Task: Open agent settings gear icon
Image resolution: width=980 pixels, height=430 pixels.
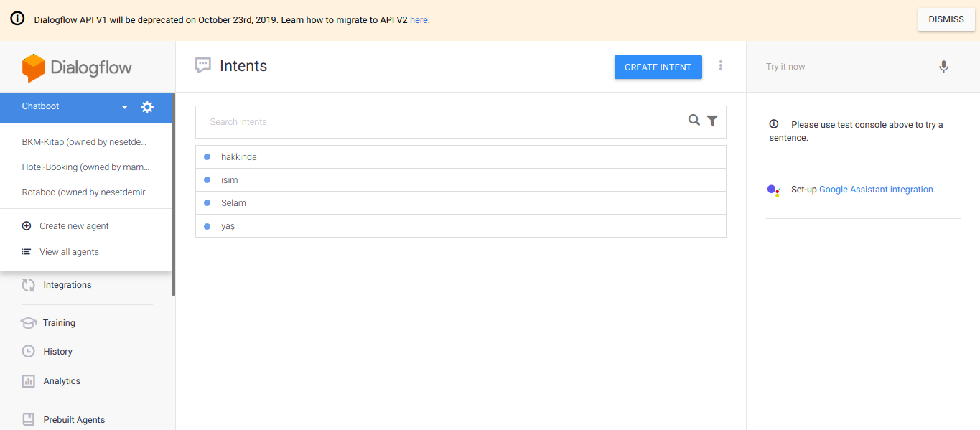Action: point(147,107)
